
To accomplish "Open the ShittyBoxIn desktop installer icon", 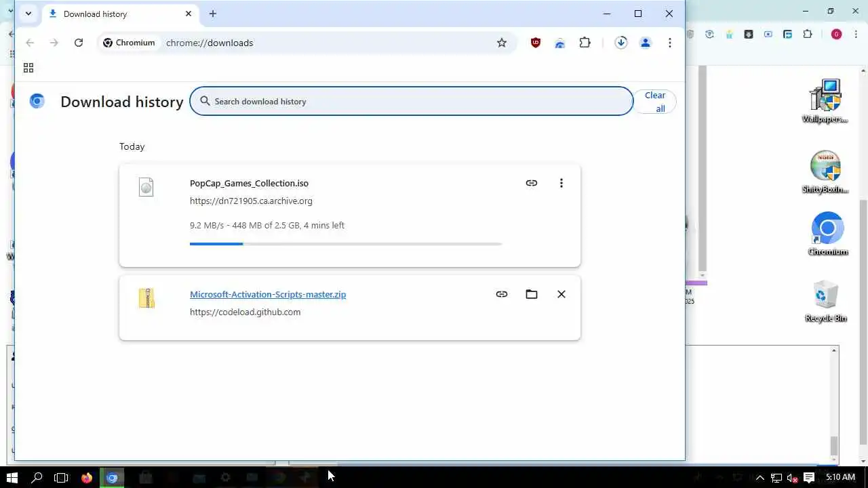I will [x=825, y=172].
